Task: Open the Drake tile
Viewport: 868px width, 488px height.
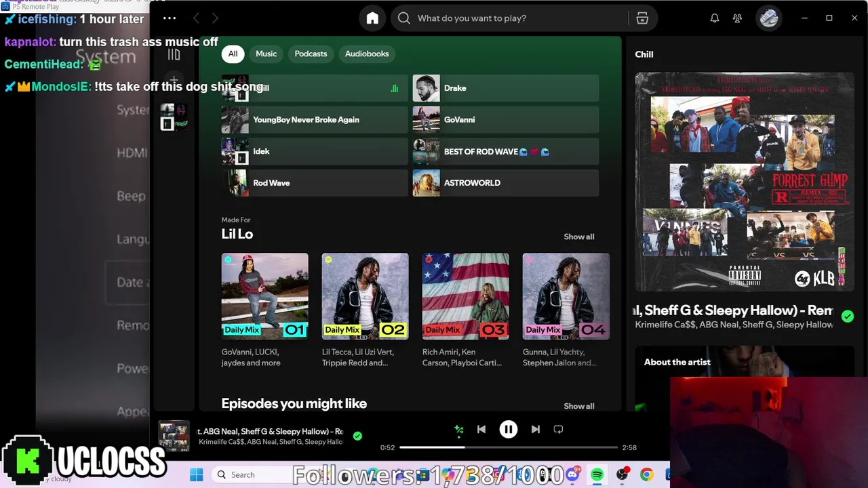Action: coord(506,88)
